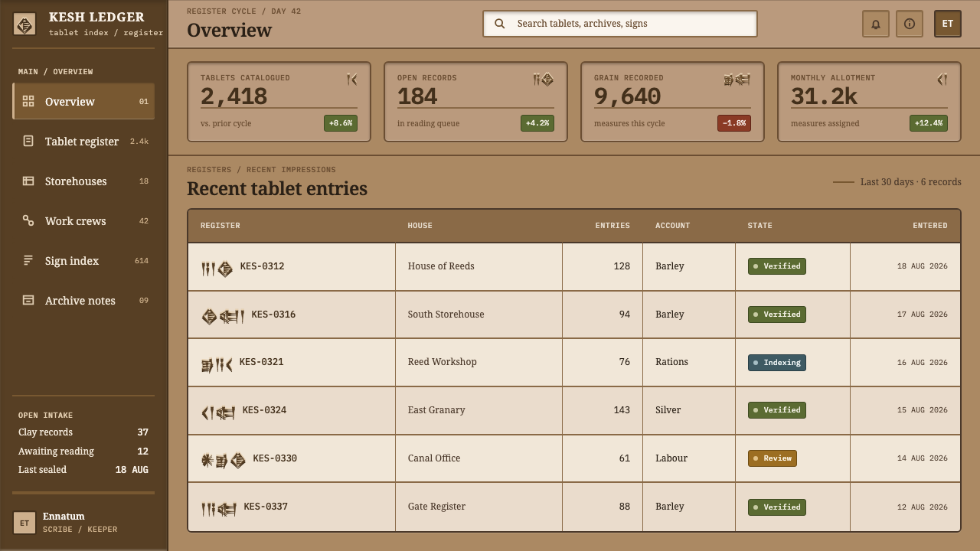Viewport: 980px width, 551px height.
Task: Click the Open Records cuneiform glyph
Action: point(543,79)
